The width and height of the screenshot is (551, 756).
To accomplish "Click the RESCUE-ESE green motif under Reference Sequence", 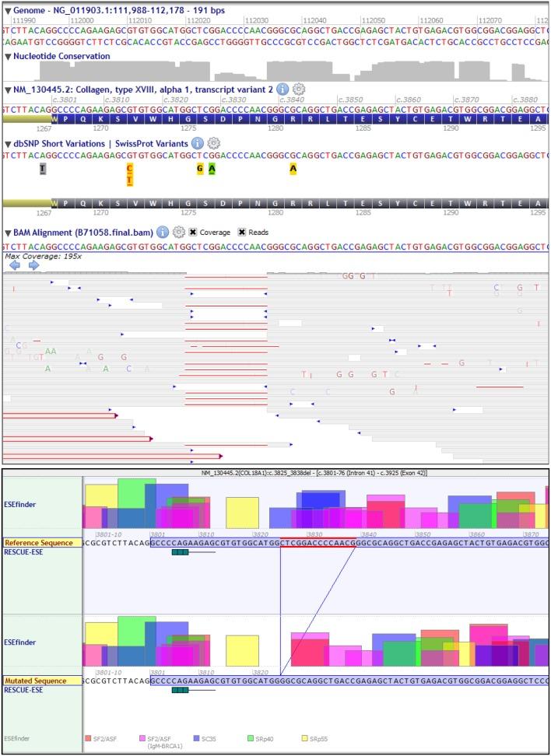I will coord(180,552).
